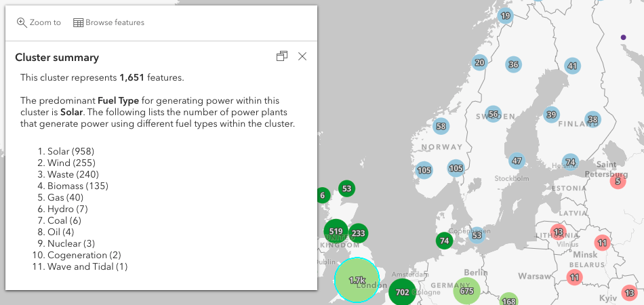
Task: Select the 6 cluster circle
Action: [323, 195]
